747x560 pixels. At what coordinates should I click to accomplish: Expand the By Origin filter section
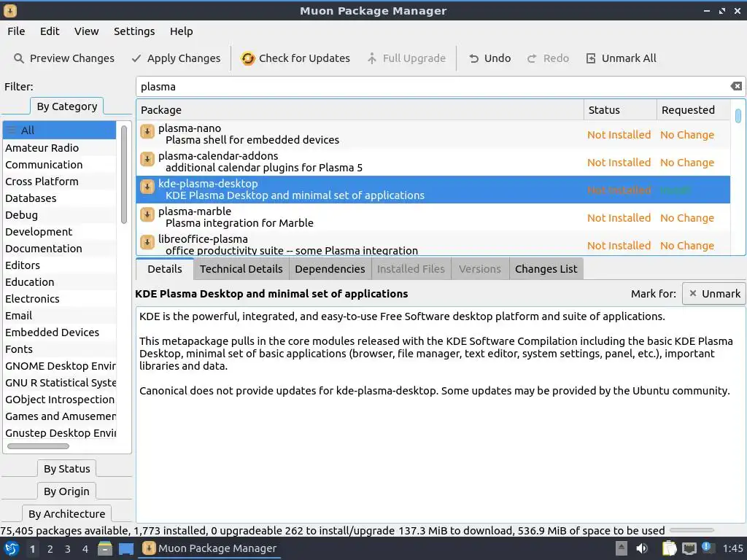pos(66,491)
